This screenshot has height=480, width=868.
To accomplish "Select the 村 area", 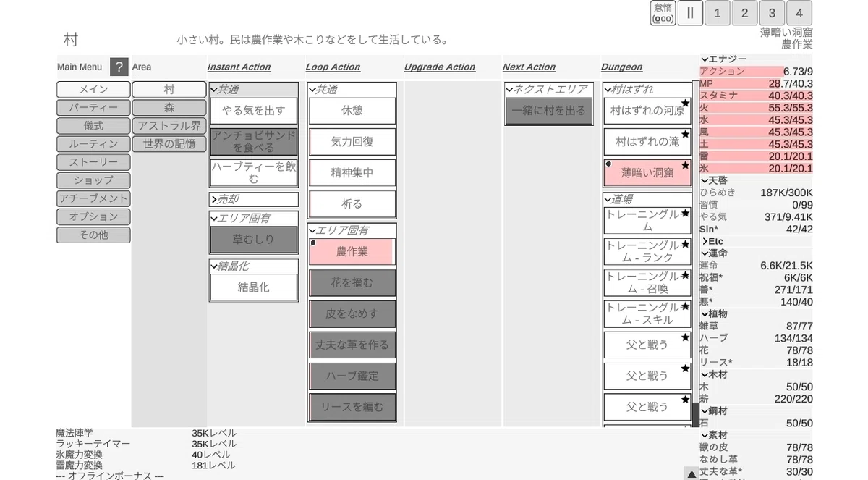I will [x=169, y=90].
